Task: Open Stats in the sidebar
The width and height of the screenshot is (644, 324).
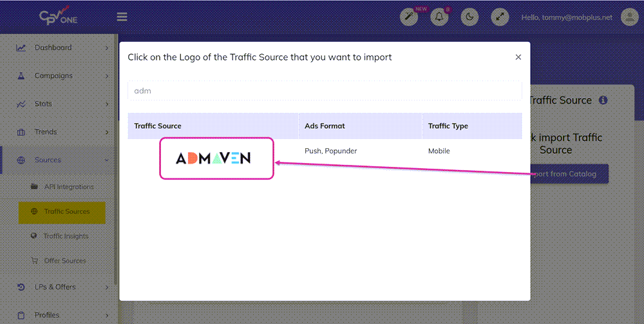Action: click(x=43, y=104)
